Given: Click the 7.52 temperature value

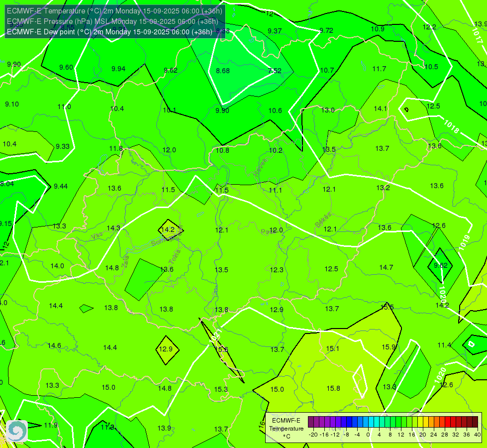Looking at the screenshot, I should [275, 71].
